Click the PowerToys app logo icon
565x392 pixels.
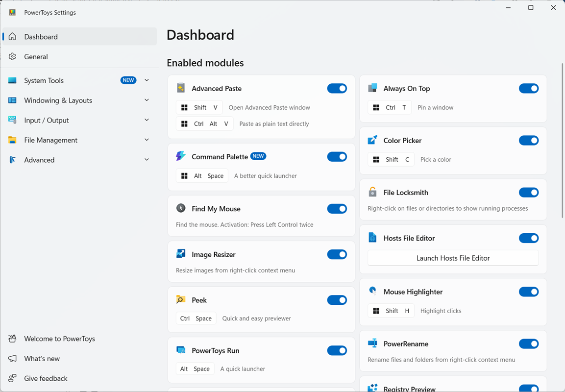[x=12, y=12]
